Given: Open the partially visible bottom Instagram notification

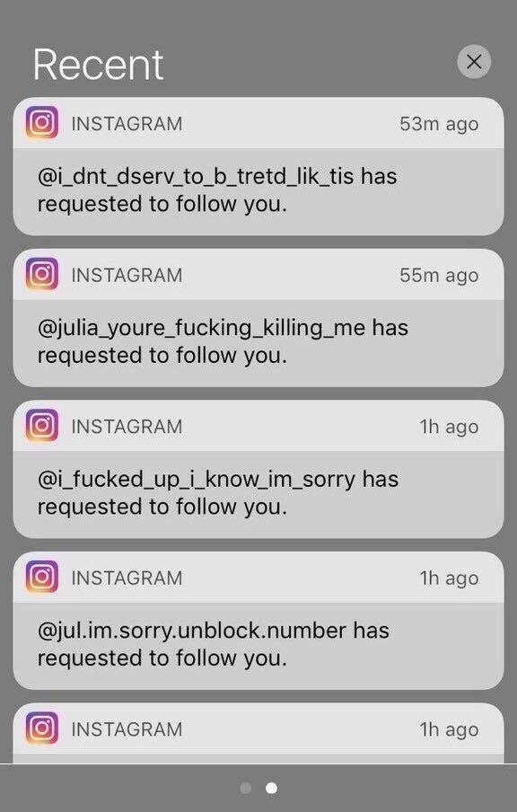Looking at the screenshot, I should (258, 733).
